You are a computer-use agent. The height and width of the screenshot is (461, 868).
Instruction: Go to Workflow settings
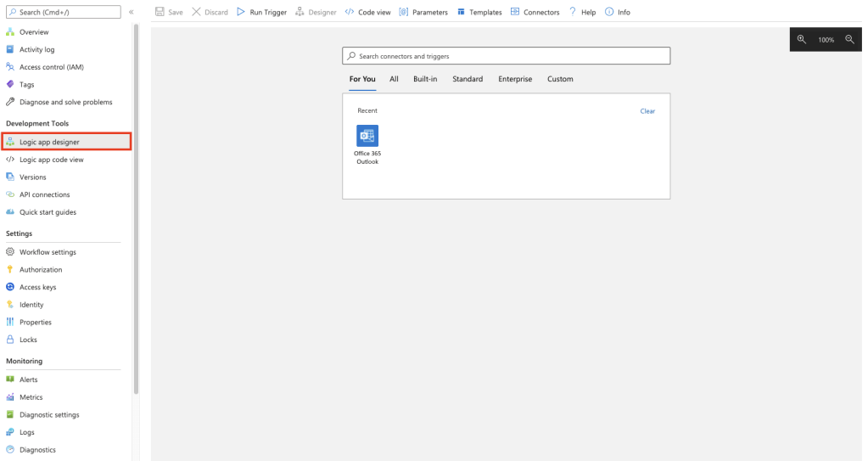point(48,252)
